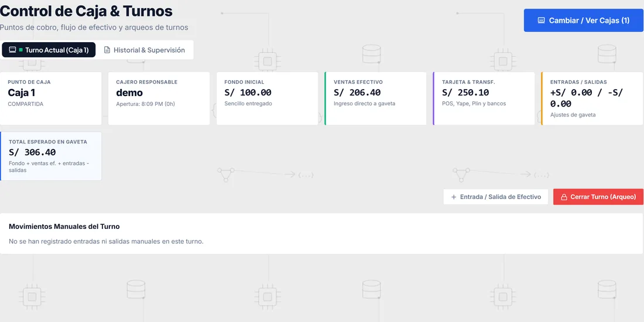Image resolution: width=644 pixels, height=322 pixels.
Task: Click the Fondo Inicial value S/ 100.00
Action: click(248, 93)
